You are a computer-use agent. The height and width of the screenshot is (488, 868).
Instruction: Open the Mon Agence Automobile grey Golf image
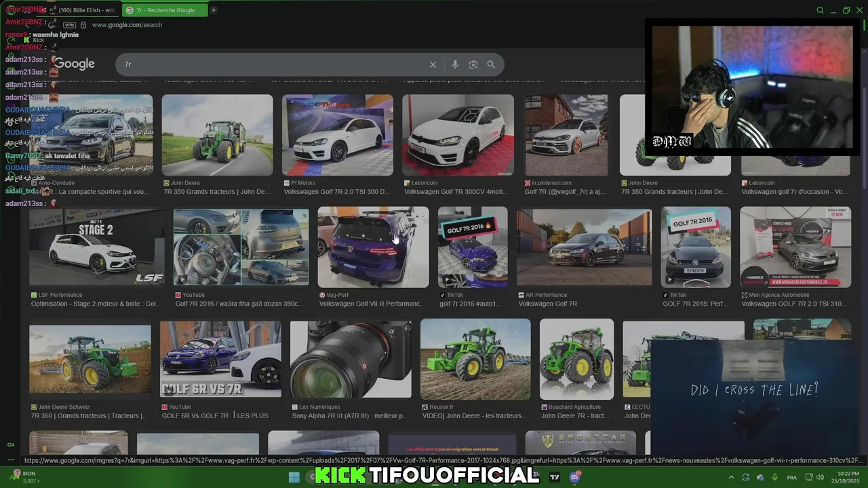(795, 247)
